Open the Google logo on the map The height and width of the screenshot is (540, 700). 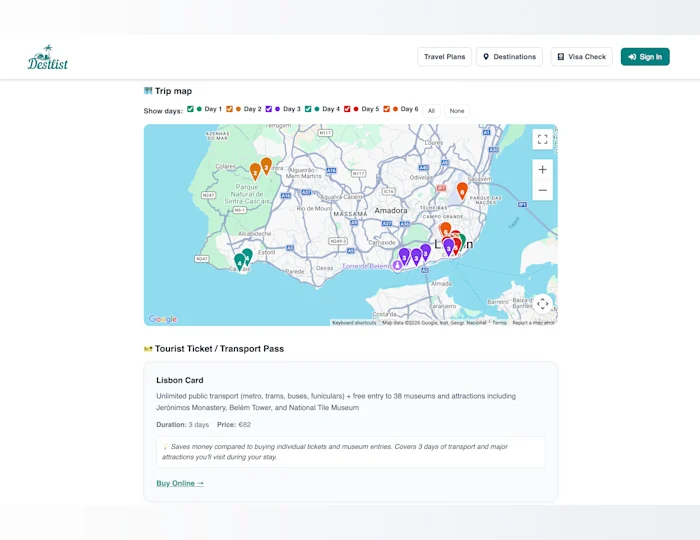tap(163, 319)
